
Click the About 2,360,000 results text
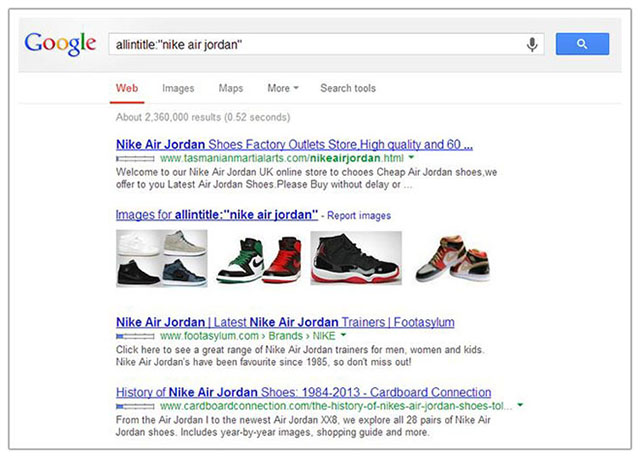(203, 118)
